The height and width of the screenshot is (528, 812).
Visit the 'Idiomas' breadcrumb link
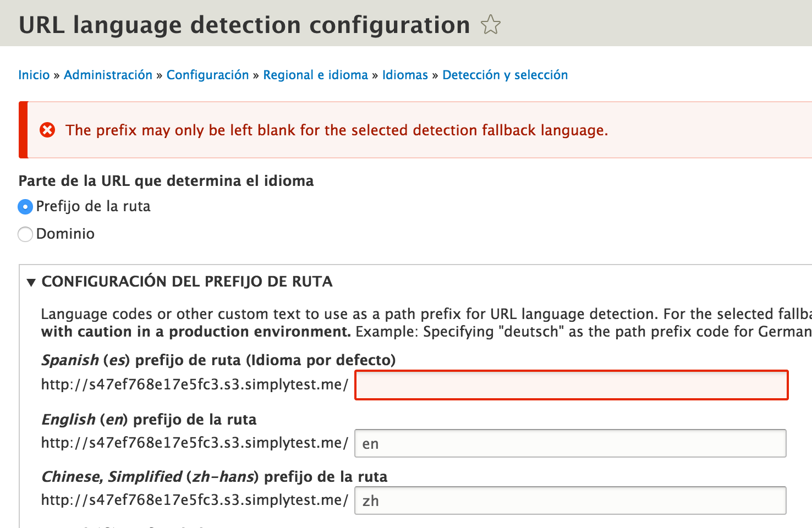pyautogui.click(x=405, y=74)
